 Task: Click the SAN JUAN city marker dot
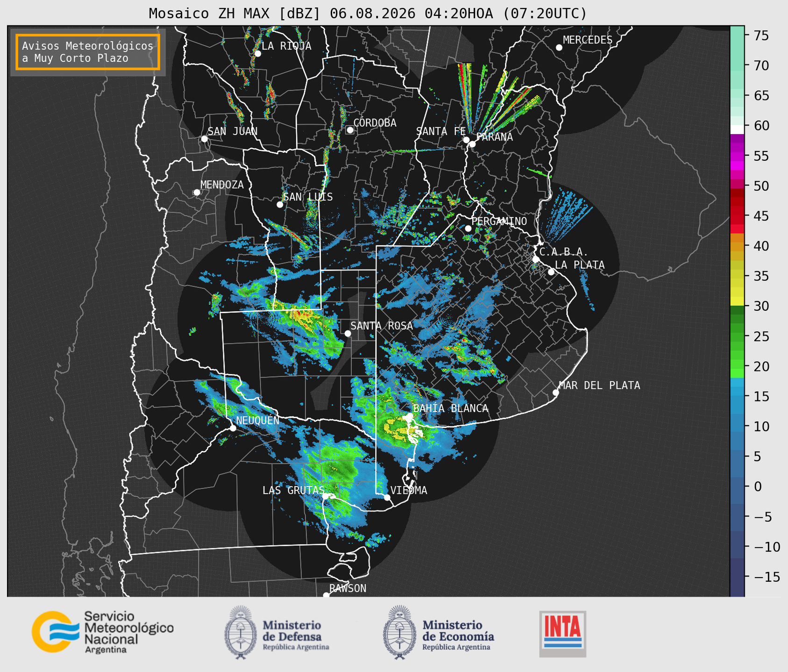click(x=204, y=139)
